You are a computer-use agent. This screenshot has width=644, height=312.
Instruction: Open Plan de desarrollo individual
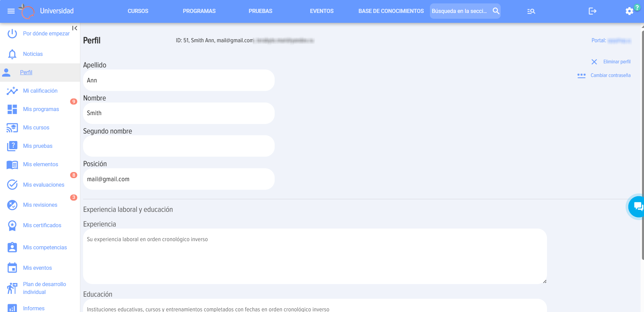45,288
